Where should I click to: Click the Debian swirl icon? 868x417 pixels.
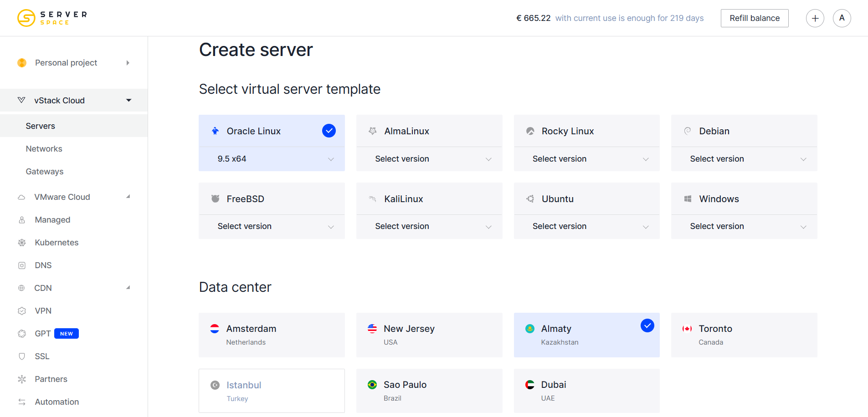[688, 131]
